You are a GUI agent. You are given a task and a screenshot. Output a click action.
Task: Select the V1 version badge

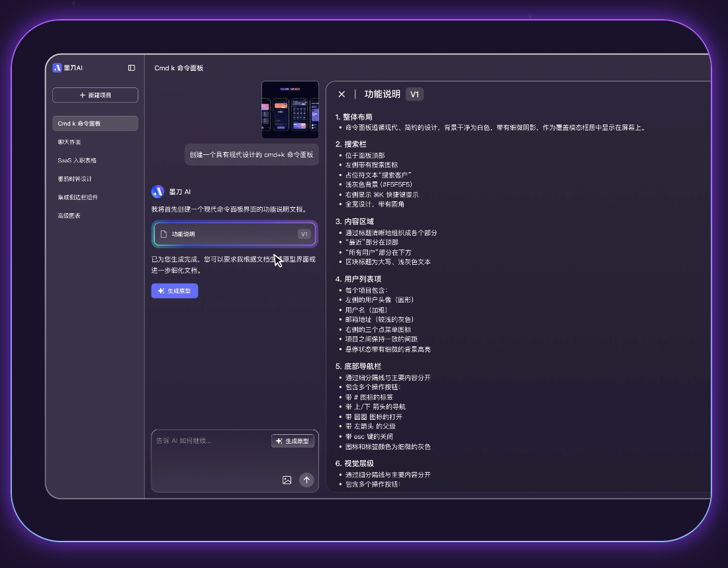click(x=416, y=94)
